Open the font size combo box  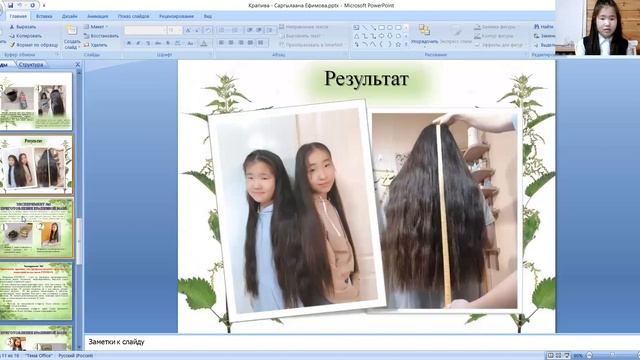174,30
